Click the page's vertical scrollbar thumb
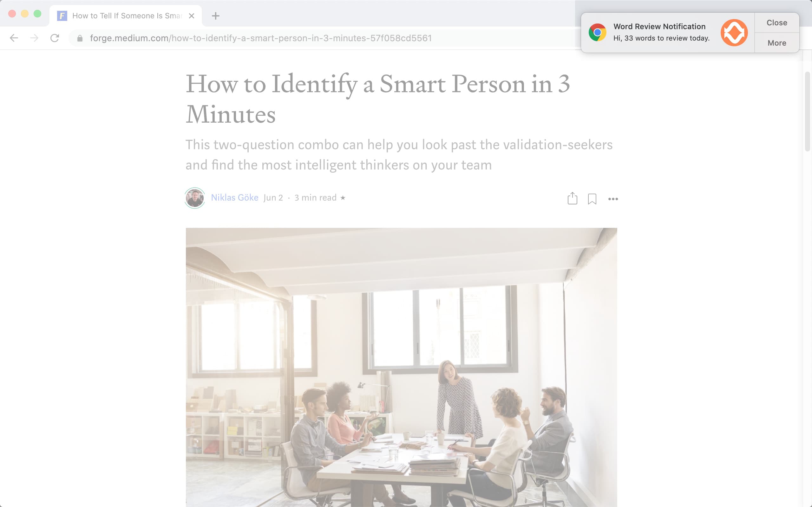812x507 pixels. (807, 111)
